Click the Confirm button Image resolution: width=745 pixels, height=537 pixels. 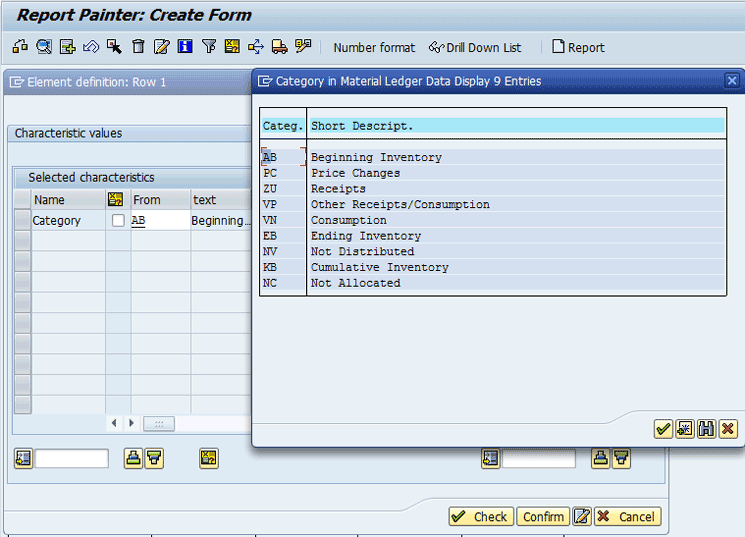coord(543,517)
